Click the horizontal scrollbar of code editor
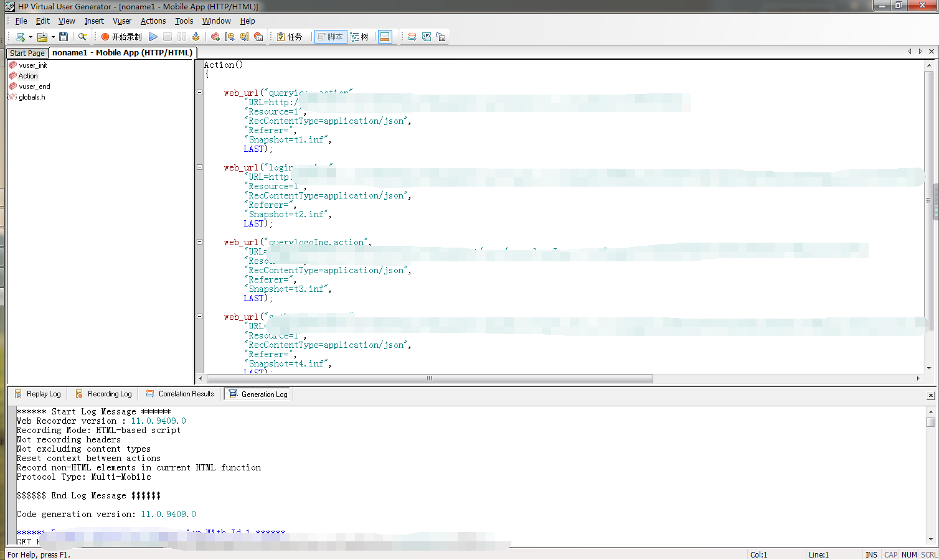The height and width of the screenshot is (560, 939). pos(430,378)
